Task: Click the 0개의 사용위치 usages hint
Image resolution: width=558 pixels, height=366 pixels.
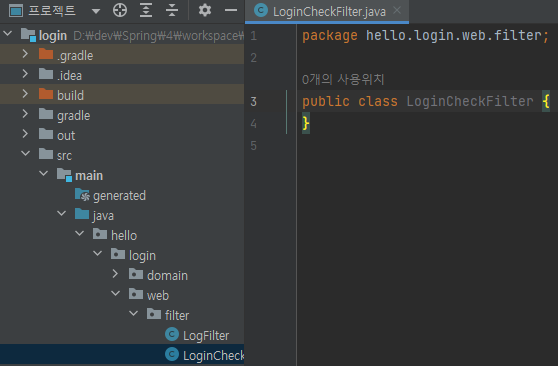Action: [343, 79]
